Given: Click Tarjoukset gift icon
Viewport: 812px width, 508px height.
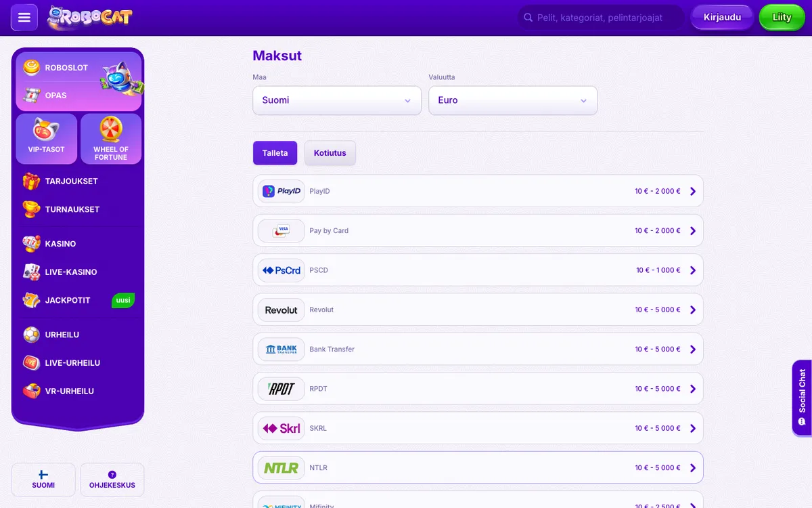Looking at the screenshot, I should (31, 182).
